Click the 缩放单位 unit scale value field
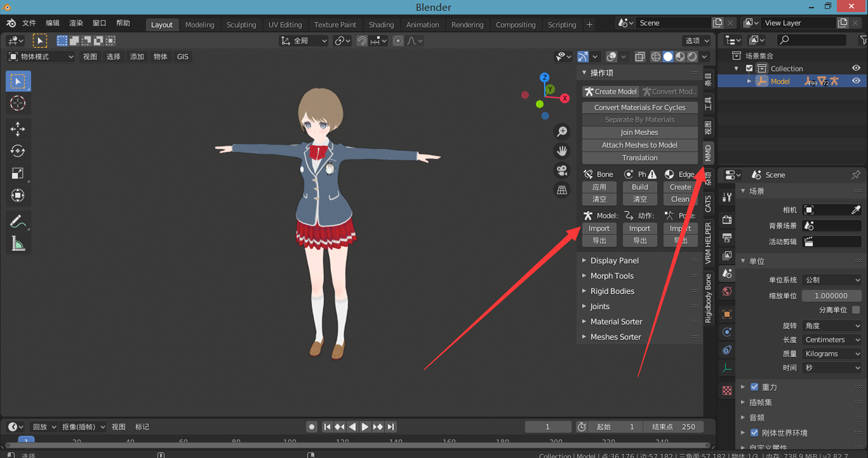868x458 pixels. [831, 296]
